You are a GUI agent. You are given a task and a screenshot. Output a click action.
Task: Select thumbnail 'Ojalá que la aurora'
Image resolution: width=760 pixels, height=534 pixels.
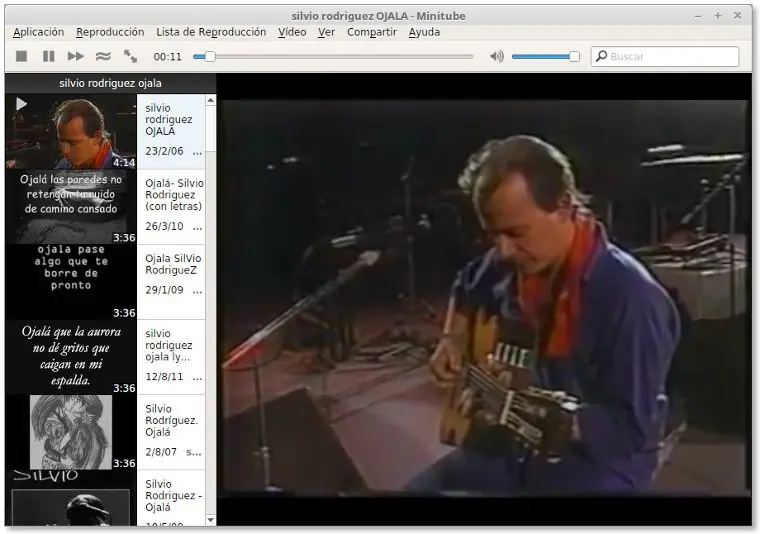pos(71,357)
